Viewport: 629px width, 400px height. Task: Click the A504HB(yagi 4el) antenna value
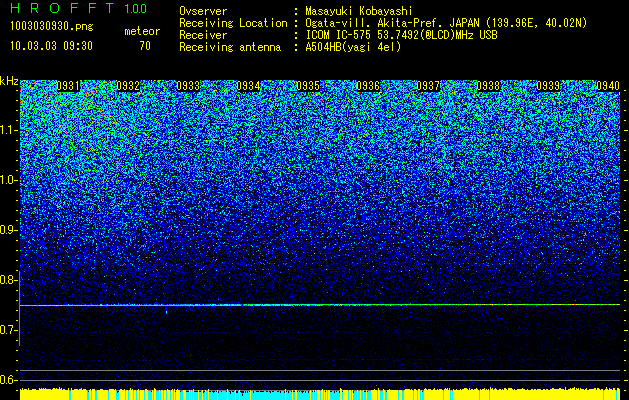[353, 47]
